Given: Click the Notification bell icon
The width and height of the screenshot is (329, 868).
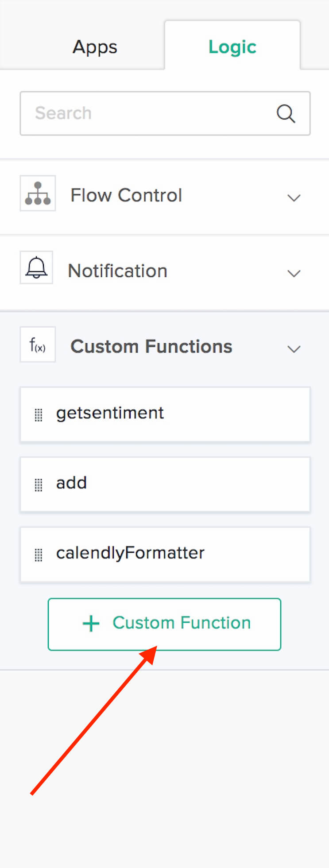Looking at the screenshot, I should click(x=36, y=267).
